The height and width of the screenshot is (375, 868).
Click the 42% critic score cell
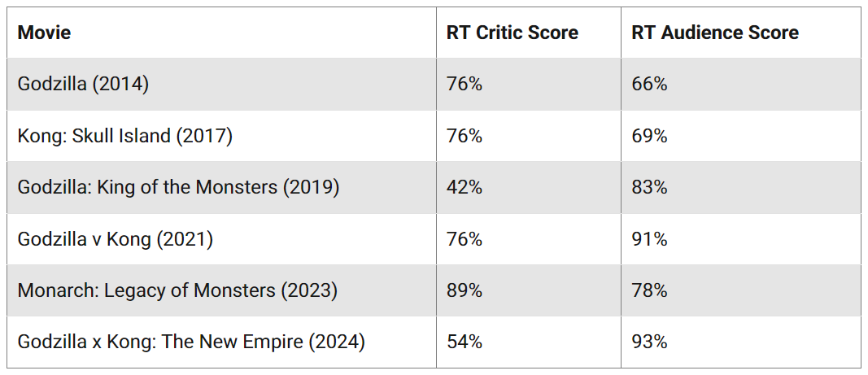click(464, 187)
